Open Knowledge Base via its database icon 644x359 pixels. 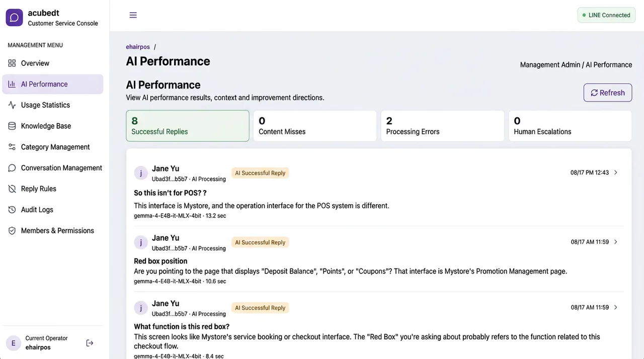(x=12, y=126)
